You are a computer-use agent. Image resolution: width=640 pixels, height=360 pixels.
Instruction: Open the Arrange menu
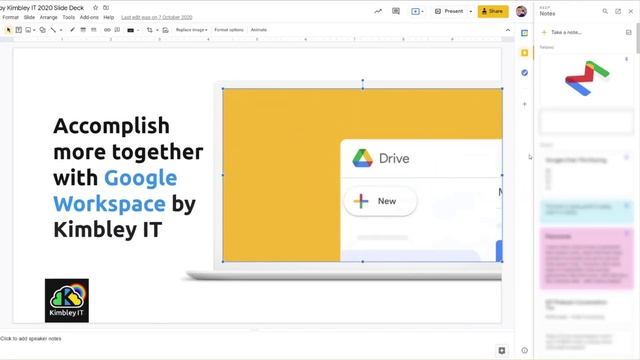coord(49,18)
